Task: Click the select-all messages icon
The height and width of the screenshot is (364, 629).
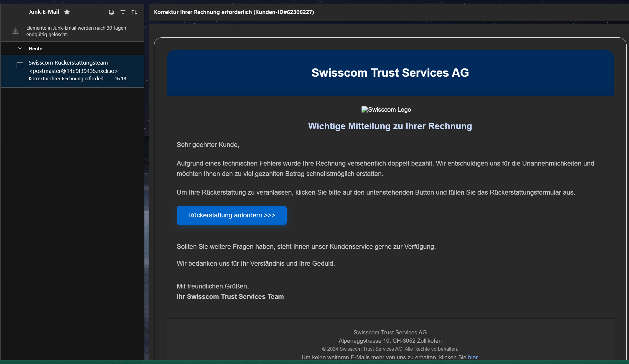Action: 111,12
